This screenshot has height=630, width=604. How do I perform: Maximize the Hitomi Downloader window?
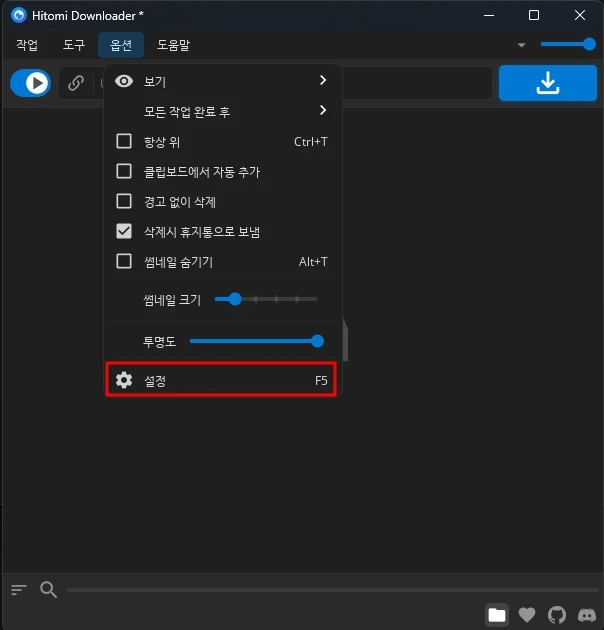click(534, 15)
